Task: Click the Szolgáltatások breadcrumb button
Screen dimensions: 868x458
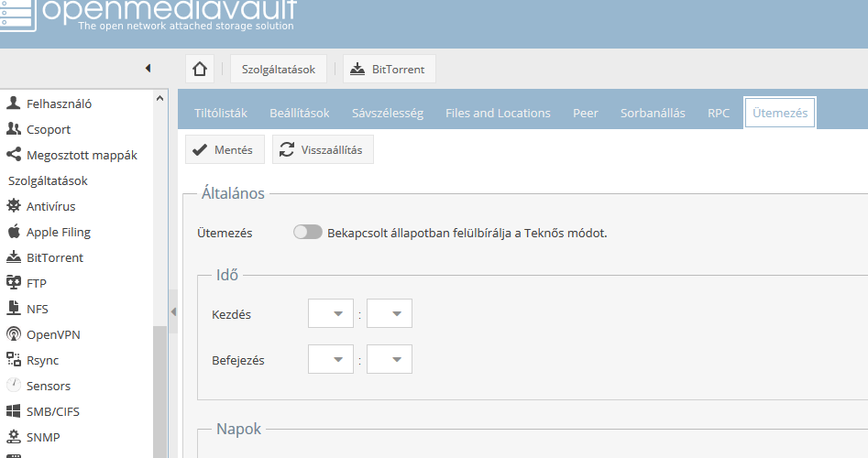Action: point(279,69)
